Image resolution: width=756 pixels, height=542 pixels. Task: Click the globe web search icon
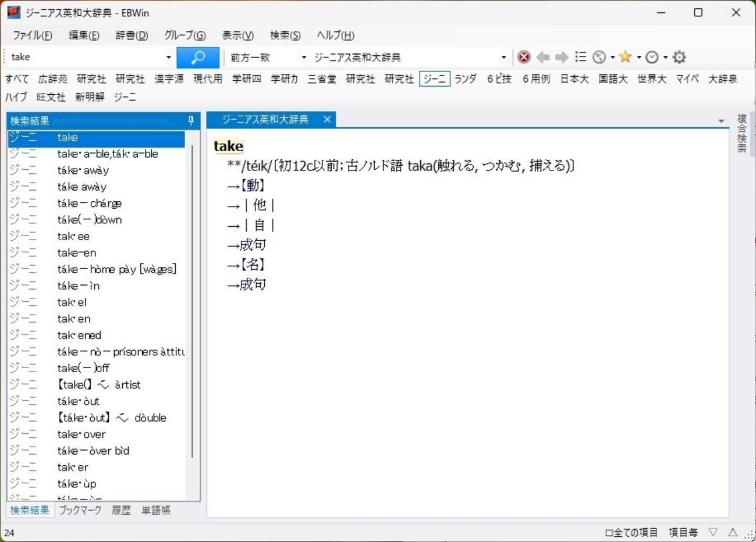[x=599, y=57]
